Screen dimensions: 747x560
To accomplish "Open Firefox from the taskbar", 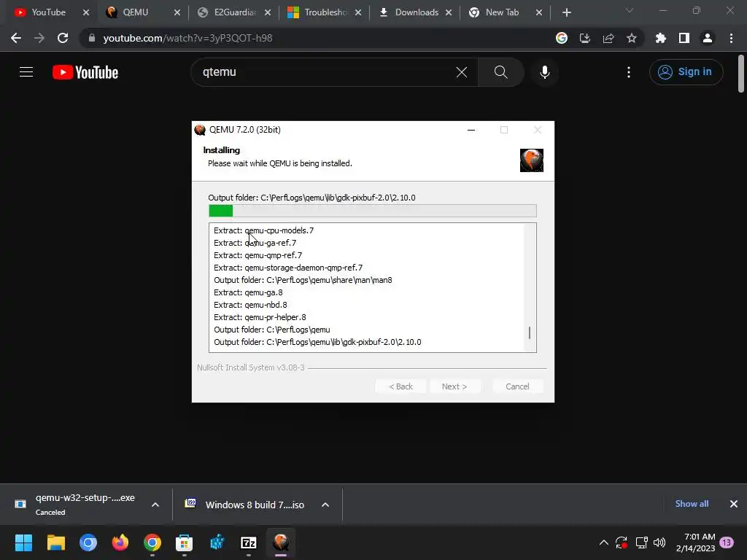I will coord(120,542).
